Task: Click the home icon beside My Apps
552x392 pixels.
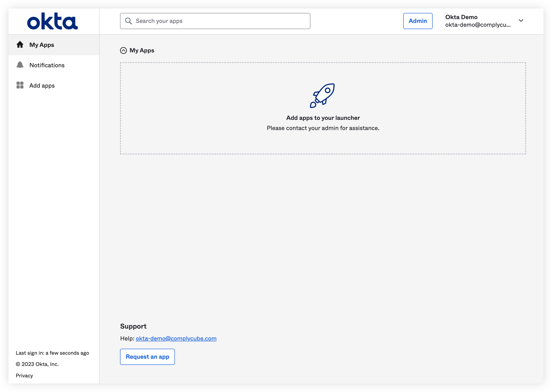Action: (20, 45)
